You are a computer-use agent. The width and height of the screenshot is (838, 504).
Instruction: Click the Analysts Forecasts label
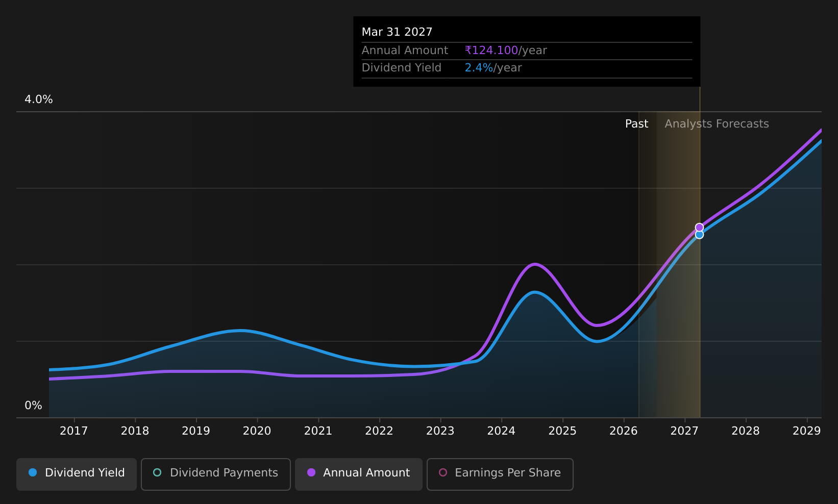pos(717,124)
